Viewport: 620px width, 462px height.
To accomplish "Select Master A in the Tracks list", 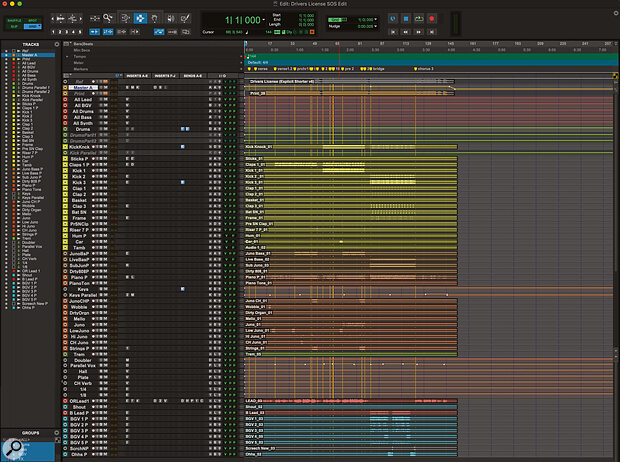I will [30, 55].
